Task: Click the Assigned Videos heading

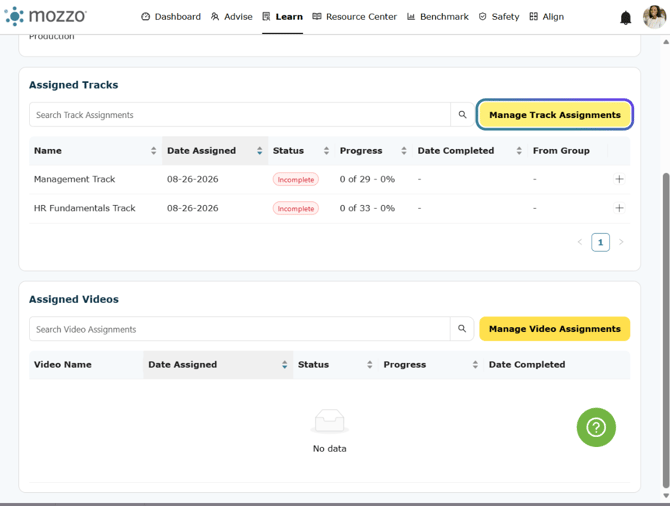Action: [x=74, y=299]
